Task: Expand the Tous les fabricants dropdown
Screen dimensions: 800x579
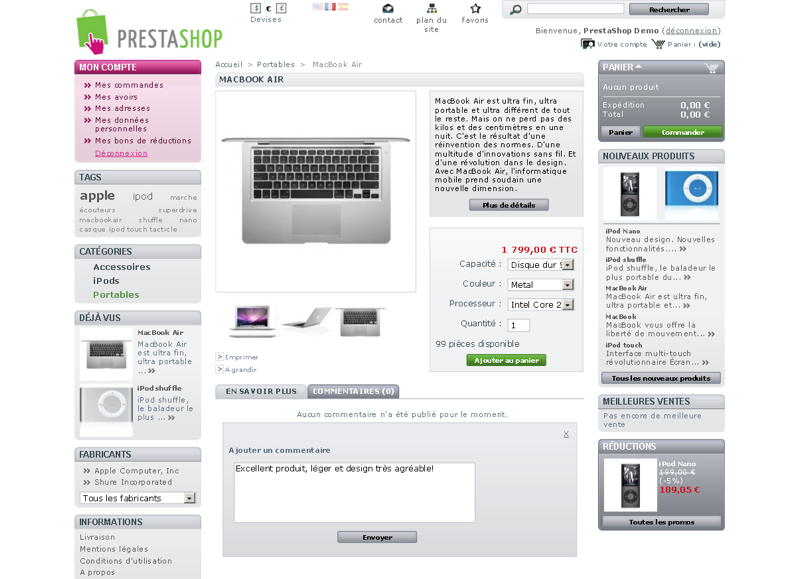Action: pos(138,498)
